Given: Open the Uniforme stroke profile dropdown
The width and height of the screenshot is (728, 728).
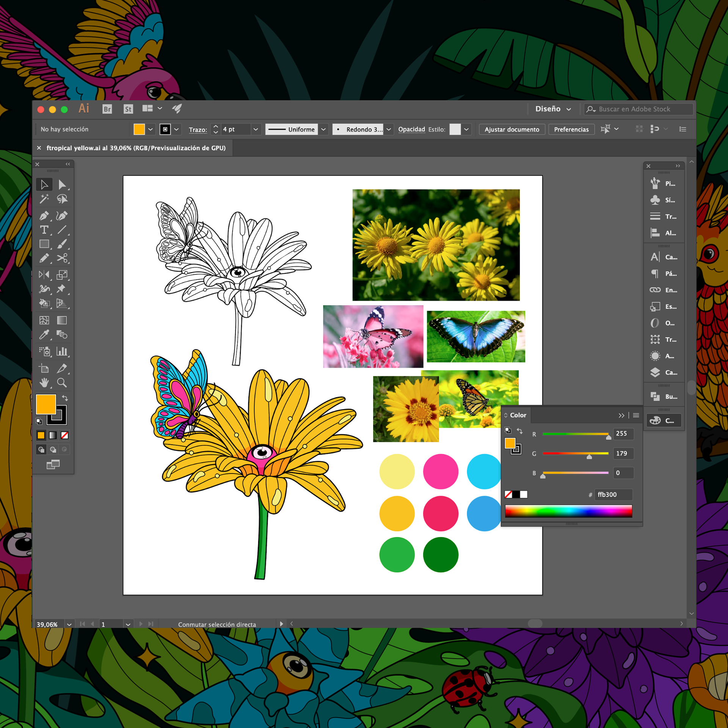Looking at the screenshot, I should (323, 129).
